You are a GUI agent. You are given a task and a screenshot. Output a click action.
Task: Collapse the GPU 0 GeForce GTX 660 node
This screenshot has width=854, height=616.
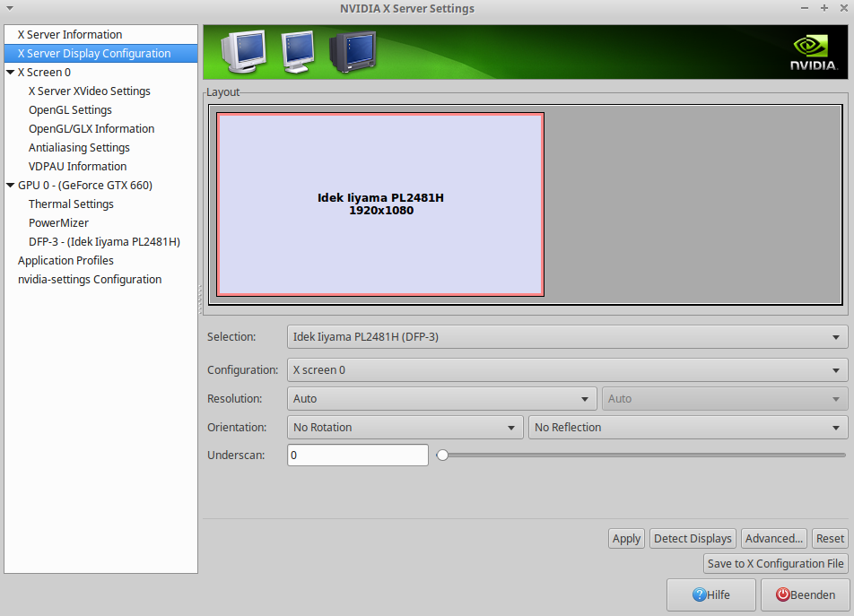click(x=11, y=185)
